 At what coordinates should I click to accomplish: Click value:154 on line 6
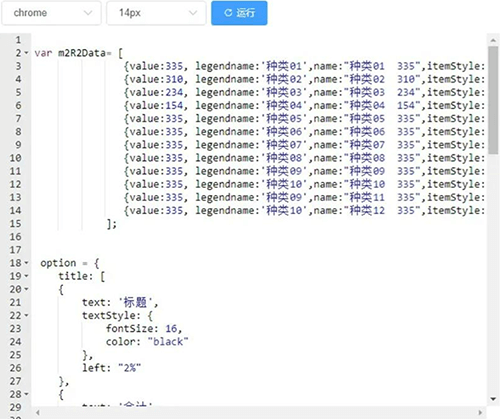click(x=156, y=105)
